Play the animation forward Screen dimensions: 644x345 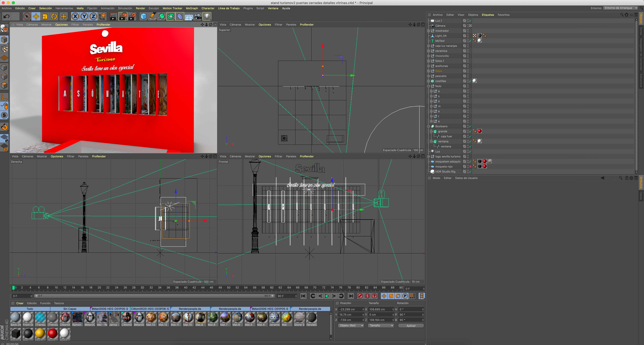click(327, 296)
